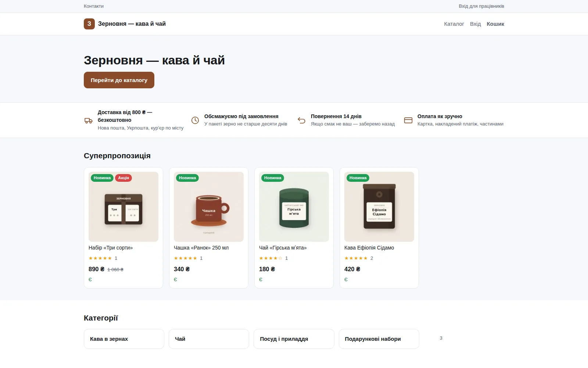Open «Вхід для працівників» staff login link
Viewport: 588px width, 368px height.
tap(481, 6)
